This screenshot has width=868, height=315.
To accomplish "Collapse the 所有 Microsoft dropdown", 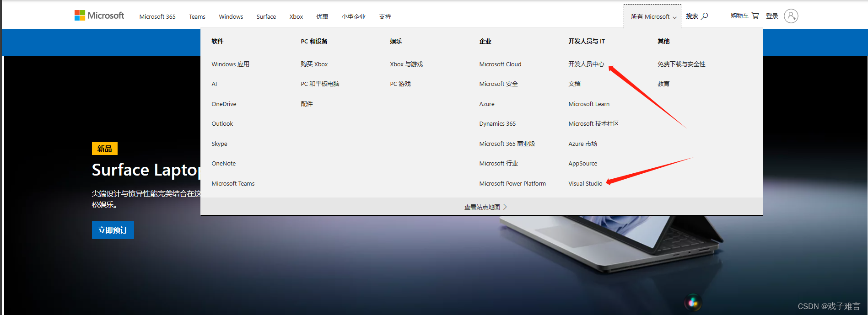I will click(652, 16).
